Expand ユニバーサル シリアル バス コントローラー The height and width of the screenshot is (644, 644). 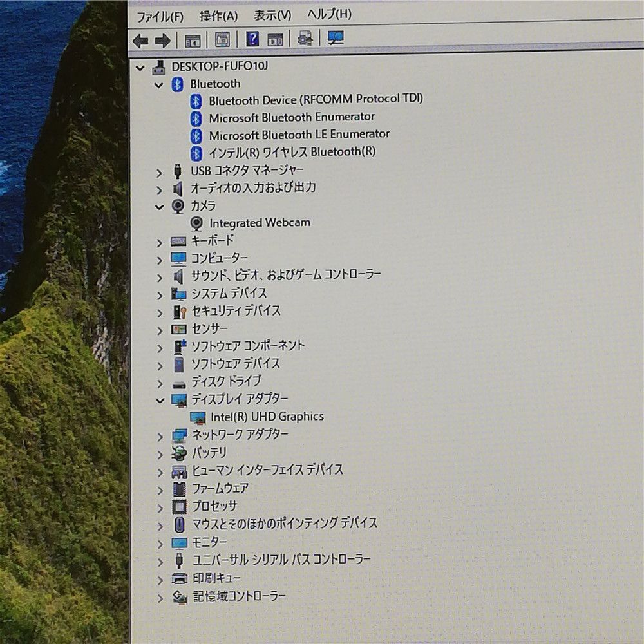(x=160, y=562)
